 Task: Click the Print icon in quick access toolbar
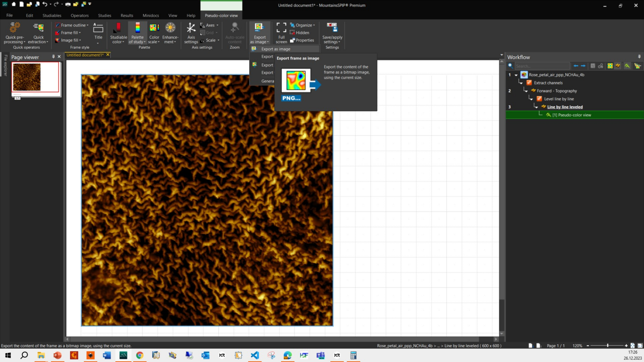pyautogui.click(x=68, y=4)
